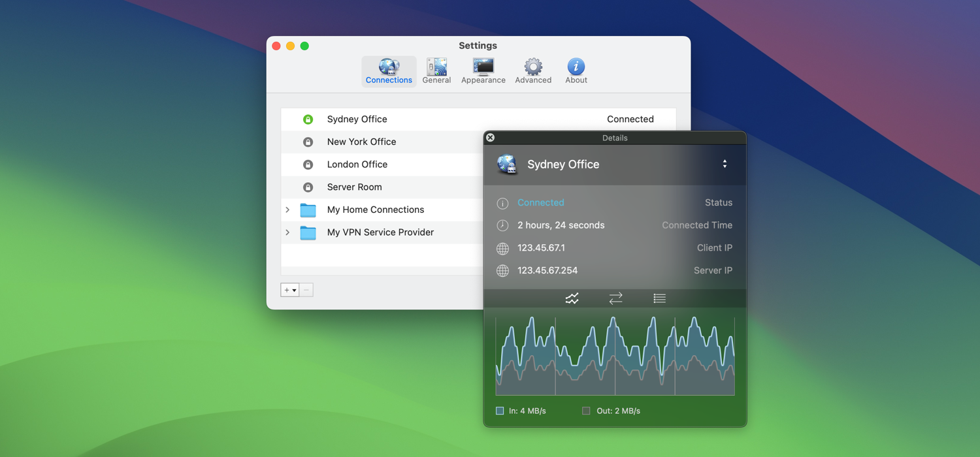This screenshot has width=980, height=457.
Task: Click the globe icon beside Server IP
Action: [502, 271]
